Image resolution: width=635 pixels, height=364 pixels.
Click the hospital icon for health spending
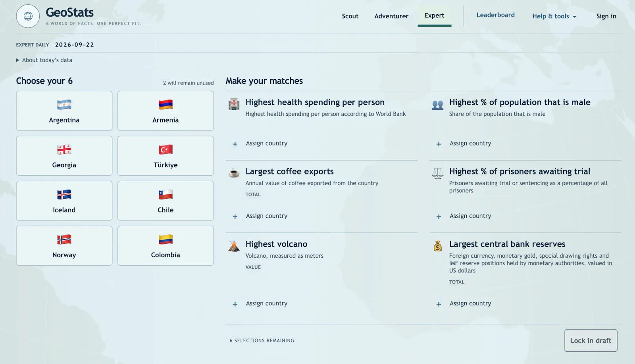pos(234,104)
